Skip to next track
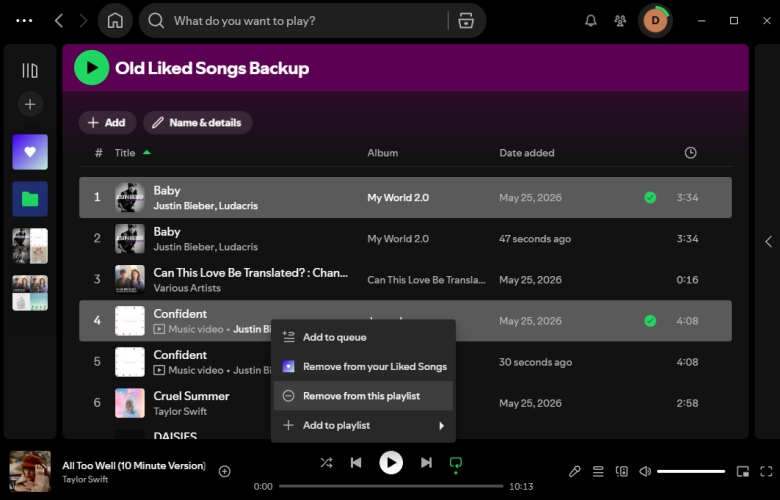 (x=426, y=463)
